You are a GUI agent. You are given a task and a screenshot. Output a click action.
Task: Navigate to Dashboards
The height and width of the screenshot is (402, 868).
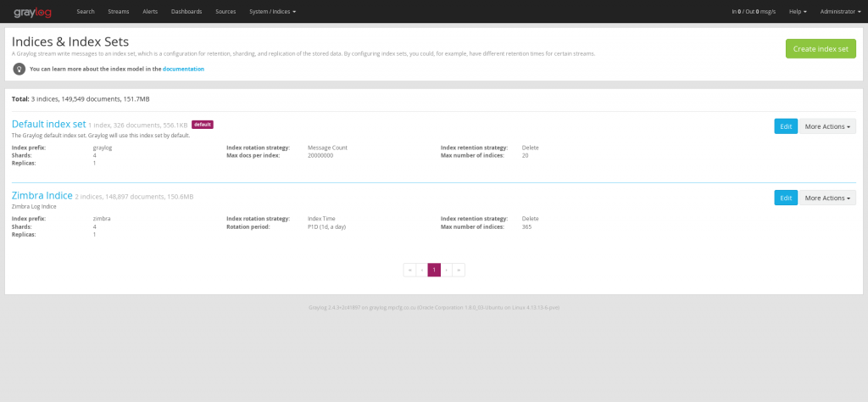tap(186, 11)
